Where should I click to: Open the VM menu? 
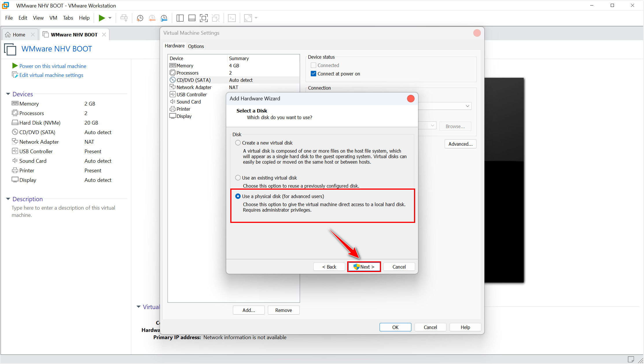coord(53,18)
